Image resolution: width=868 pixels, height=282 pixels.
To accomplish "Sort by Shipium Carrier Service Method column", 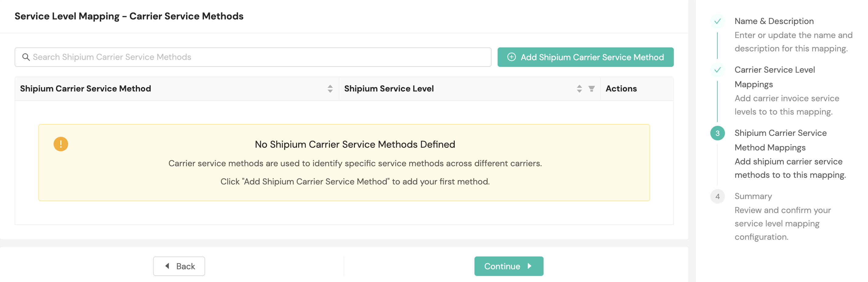I will (x=330, y=88).
